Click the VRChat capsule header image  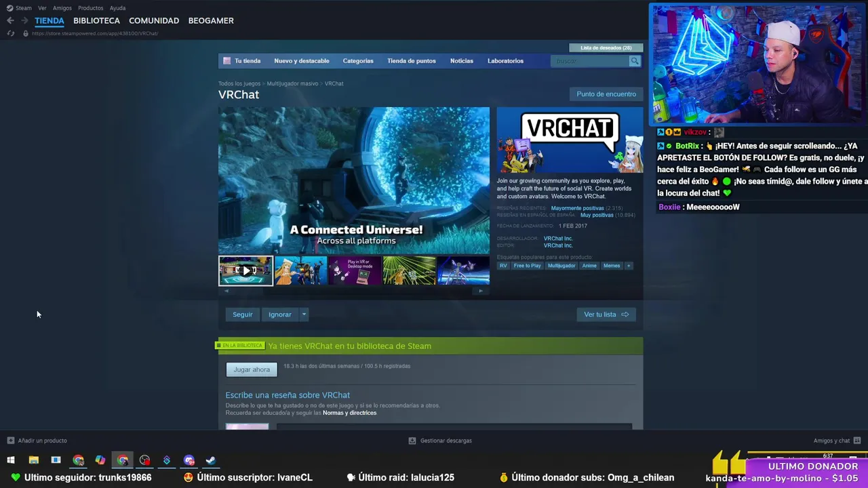click(x=570, y=140)
